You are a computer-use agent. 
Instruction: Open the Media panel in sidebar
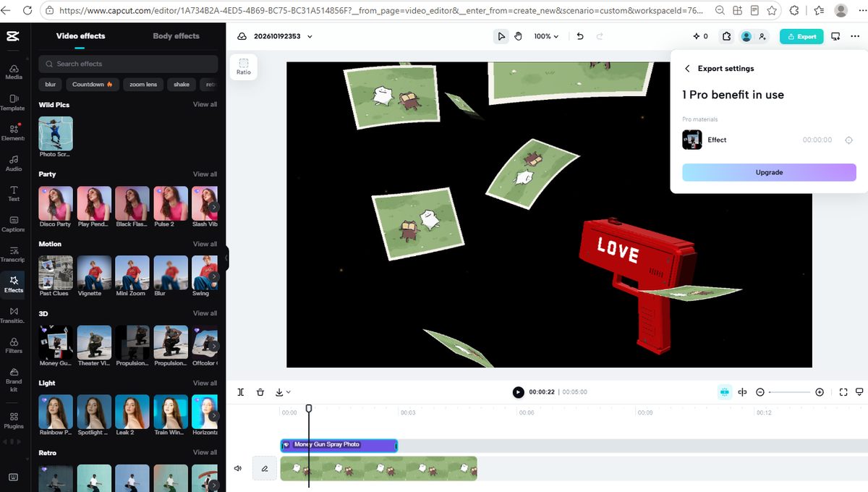pyautogui.click(x=13, y=72)
